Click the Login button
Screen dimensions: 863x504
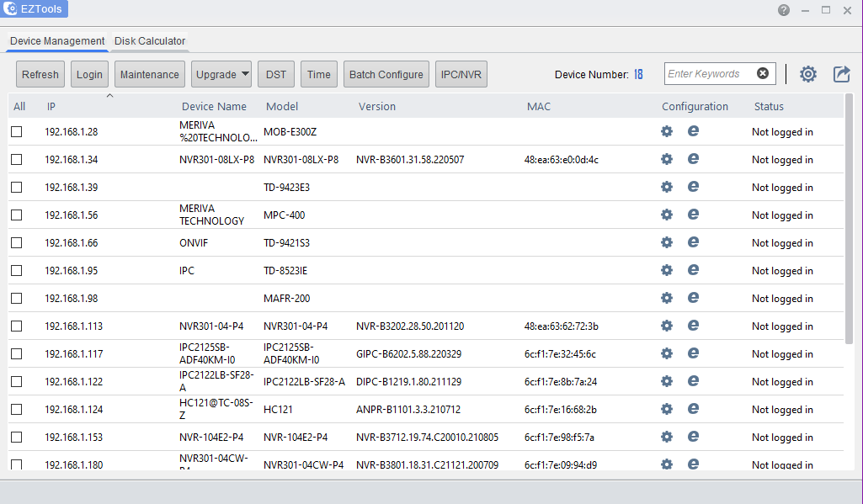(x=89, y=74)
